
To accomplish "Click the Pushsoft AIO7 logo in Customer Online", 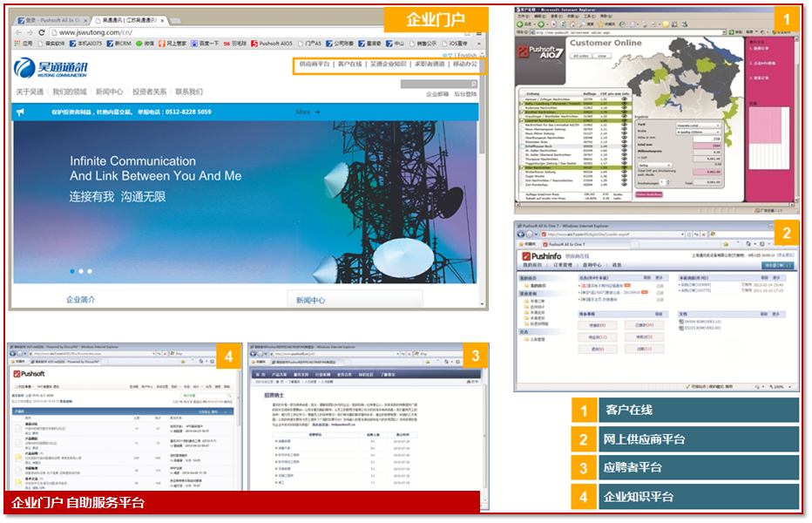I will coord(541,51).
